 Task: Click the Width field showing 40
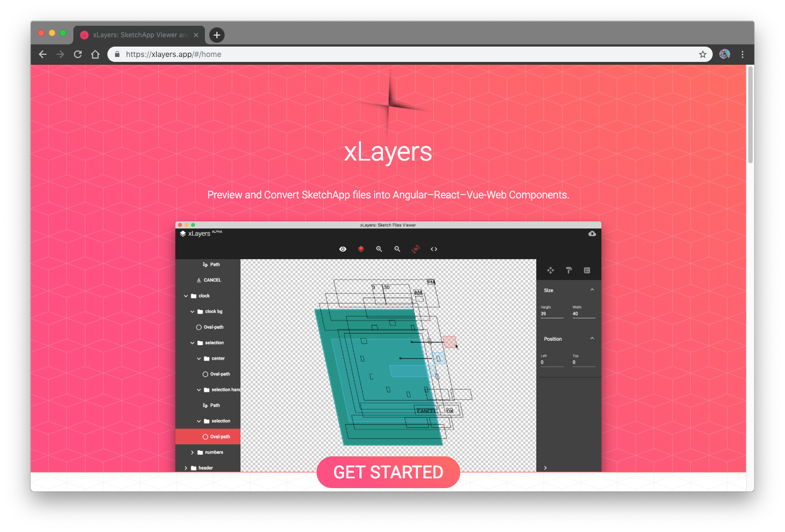pyautogui.click(x=584, y=314)
